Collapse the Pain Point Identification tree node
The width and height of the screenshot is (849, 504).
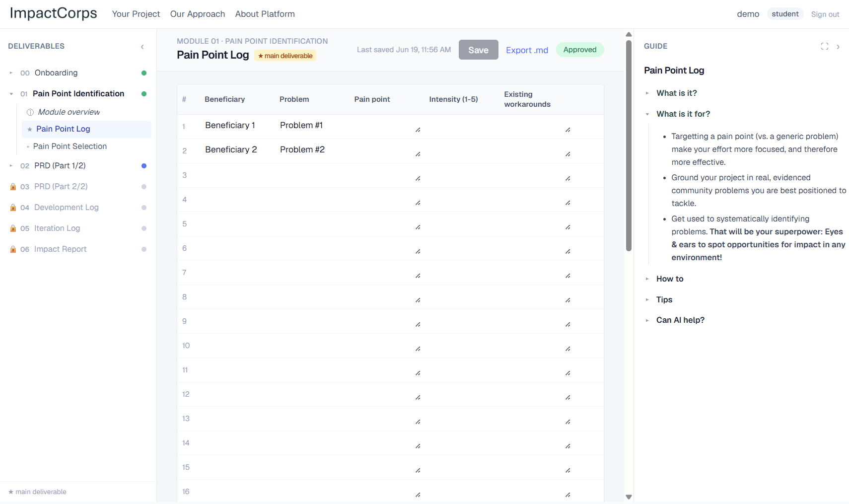click(11, 94)
